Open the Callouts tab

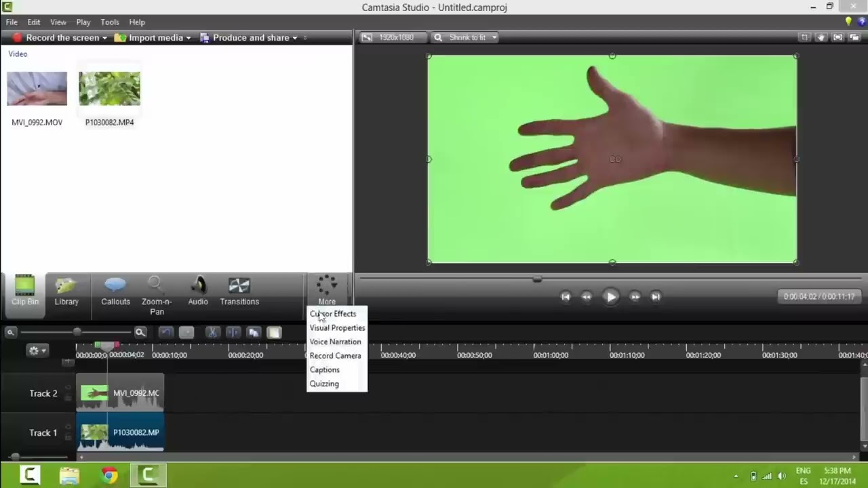(x=115, y=291)
